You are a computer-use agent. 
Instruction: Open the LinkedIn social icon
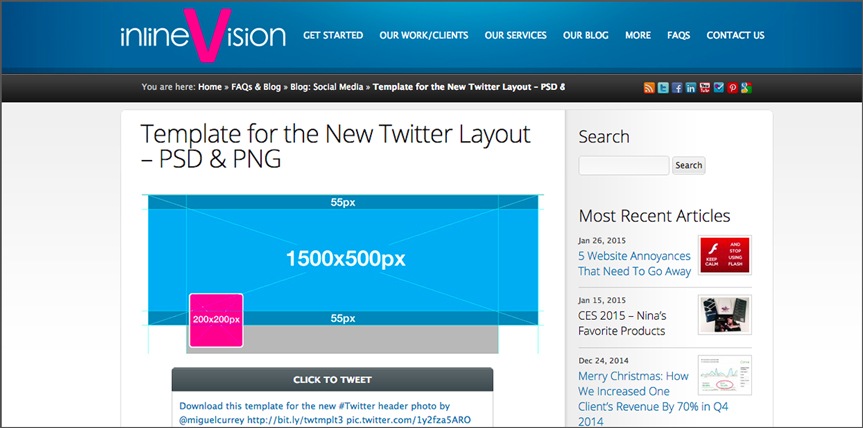coord(691,87)
